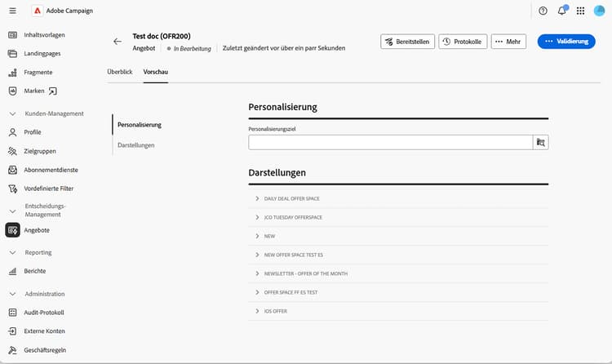Open the Abonnementdienste entry
612x364 pixels.
pyautogui.click(x=51, y=170)
